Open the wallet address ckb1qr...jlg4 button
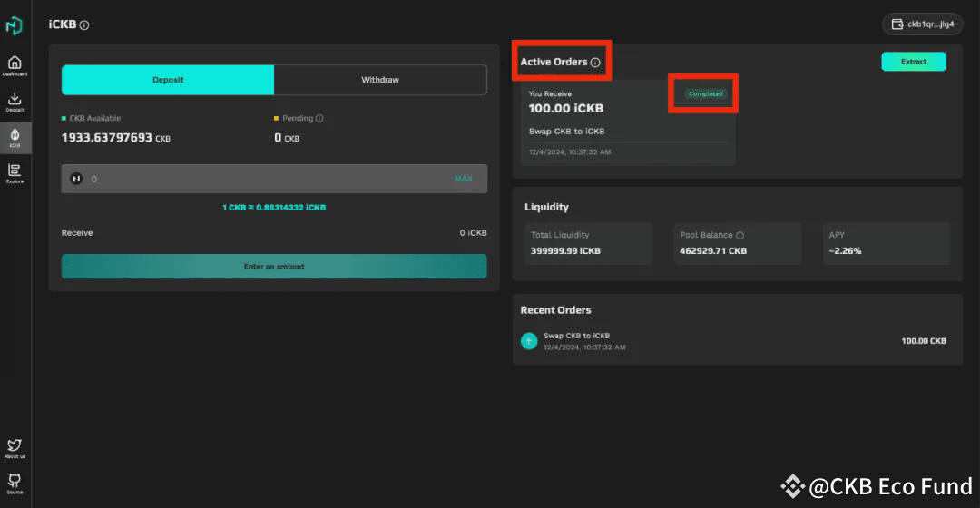Screen dimensions: 980x508 click(x=923, y=24)
